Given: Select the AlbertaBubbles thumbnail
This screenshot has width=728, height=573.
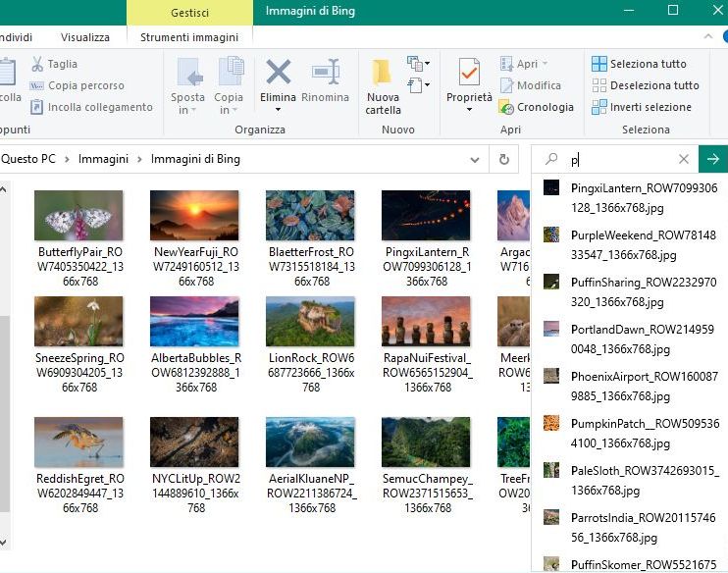Looking at the screenshot, I should coord(194,321).
